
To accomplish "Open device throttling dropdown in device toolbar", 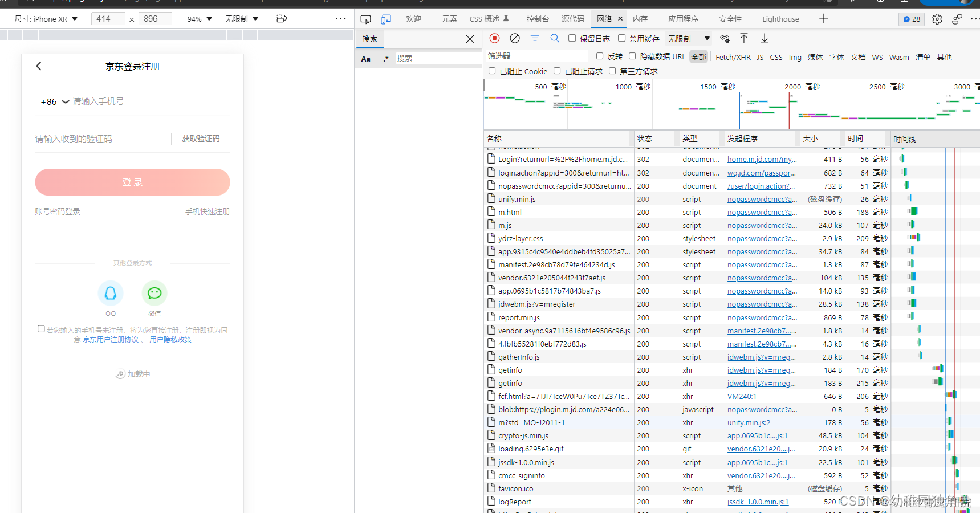I will (242, 19).
